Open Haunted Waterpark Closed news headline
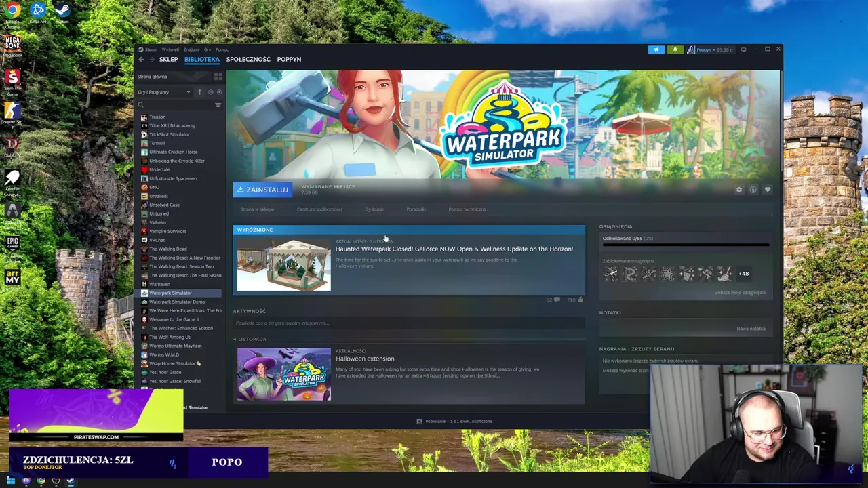 click(454, 249)
